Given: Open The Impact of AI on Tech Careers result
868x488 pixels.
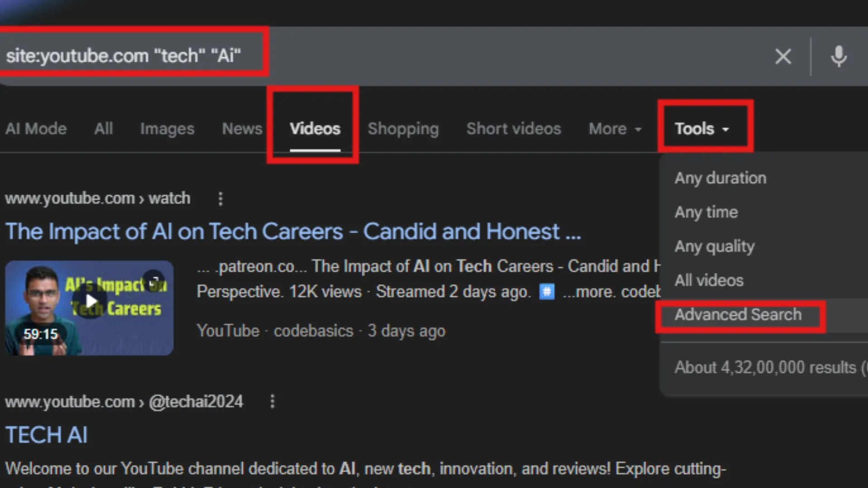Looking at the screenshot, I should [x=293, y=231].
